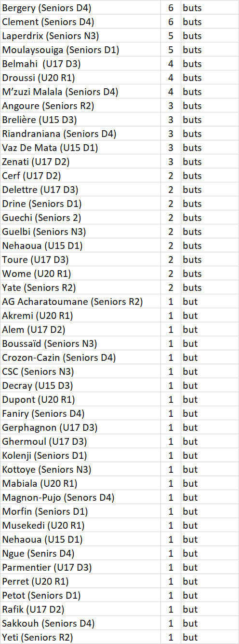The width and height of the screenshot is (239, 644).
Task: Select M'zuzi Malala (Seniors D4) cell
Action: tap(80, 92)
